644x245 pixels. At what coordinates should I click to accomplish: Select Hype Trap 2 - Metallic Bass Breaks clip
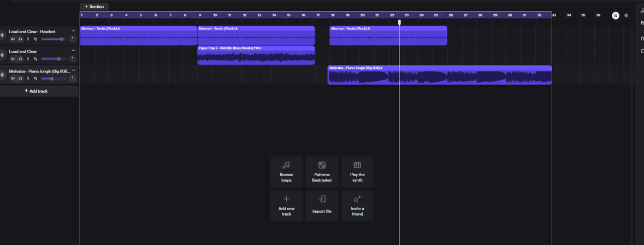click(x=256, y=56)
